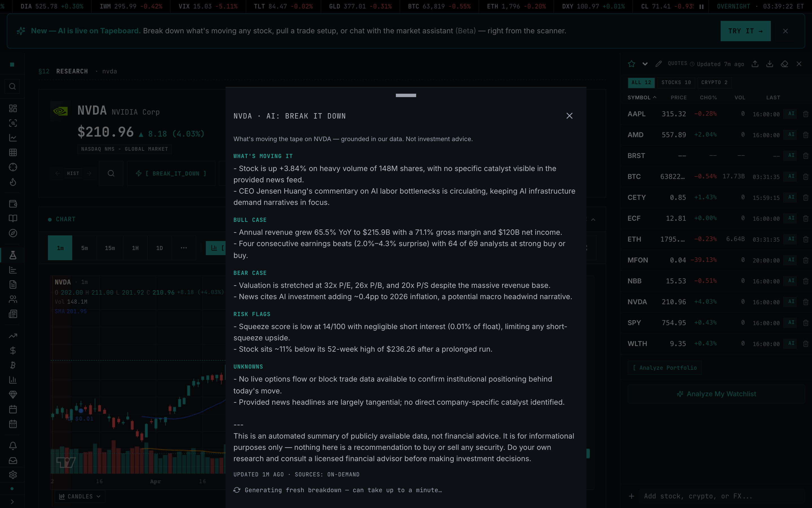Image resolution: width=812 pixels, height=508 pixels.
Task: Open the inbox tray icon
Action: [13, 460]
